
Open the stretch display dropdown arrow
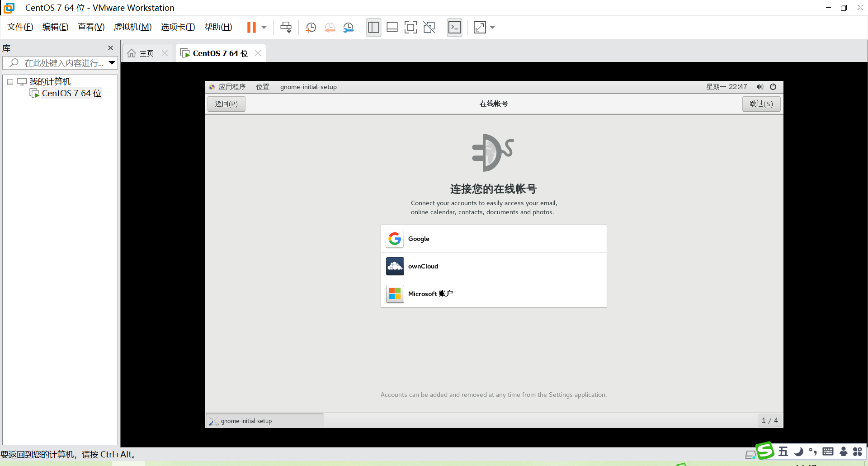click(x=492, y=28)
